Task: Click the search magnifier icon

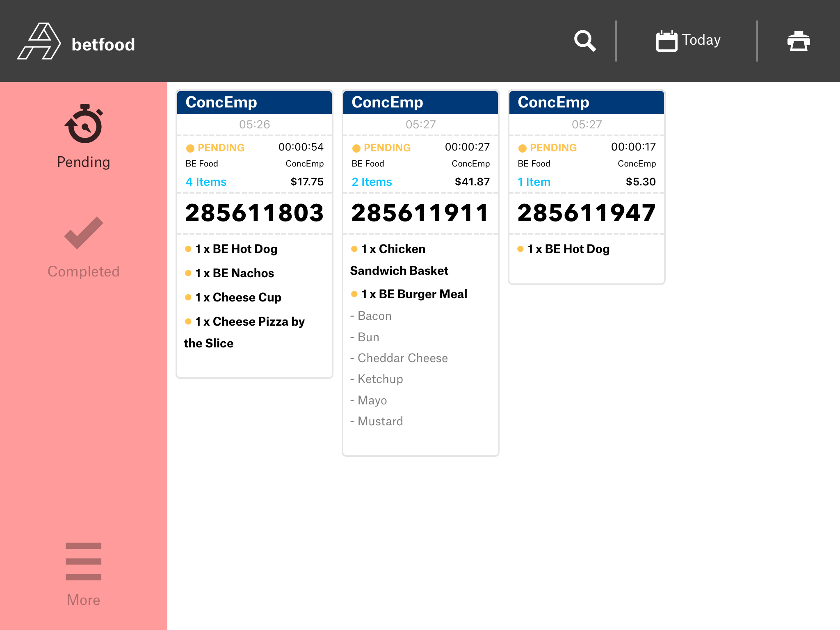Action: (584, 41)
